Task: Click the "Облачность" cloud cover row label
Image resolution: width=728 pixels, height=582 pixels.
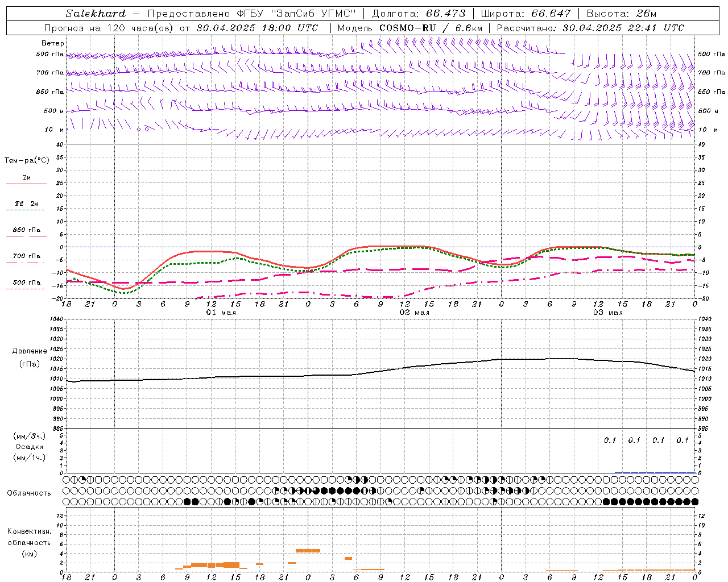Action: click(29, 493)
